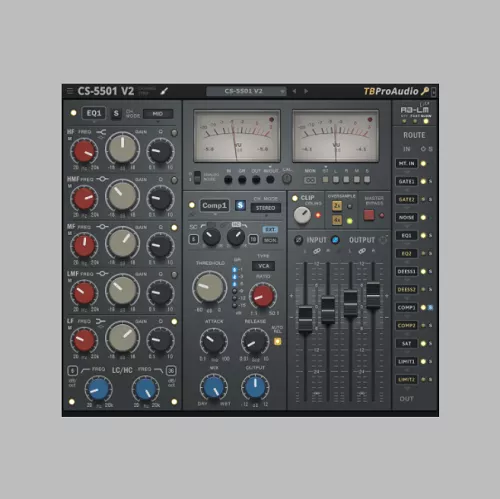500x499 pixels.
Task: Select the LMF band bell shape icon
Action: [x=102, y=274]
